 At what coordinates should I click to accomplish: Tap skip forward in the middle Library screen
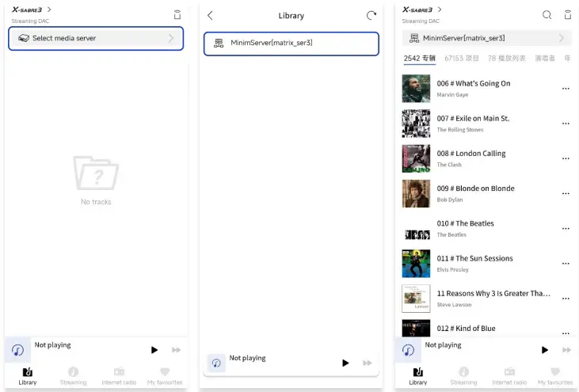[x=367, y=363]
